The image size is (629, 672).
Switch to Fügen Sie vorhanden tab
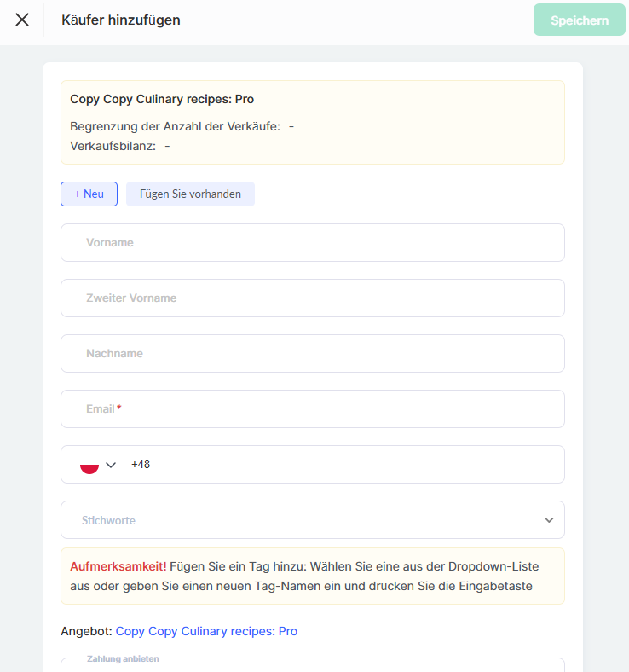click(x=190, y=194)
